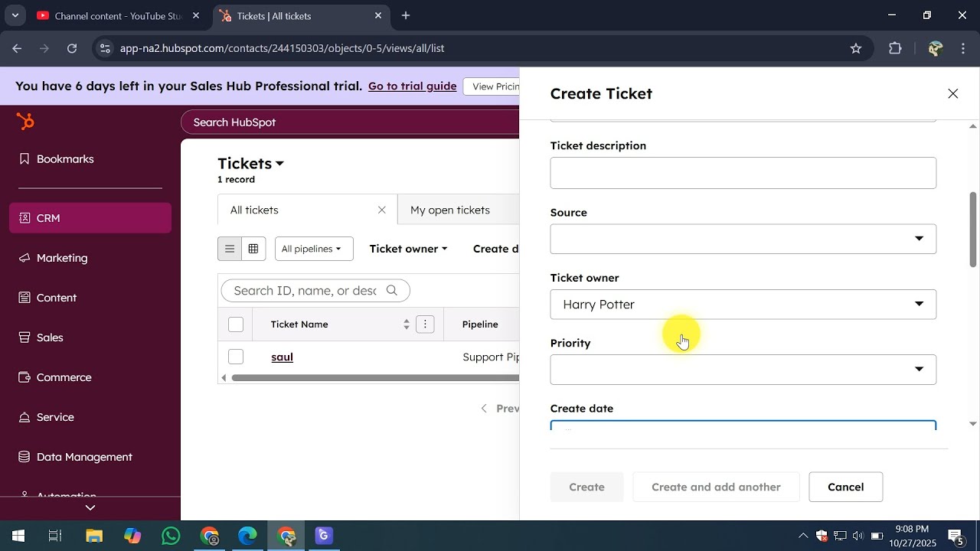
Task: Click the Create button
Action: pyautogui.click(x=586, y=487)
